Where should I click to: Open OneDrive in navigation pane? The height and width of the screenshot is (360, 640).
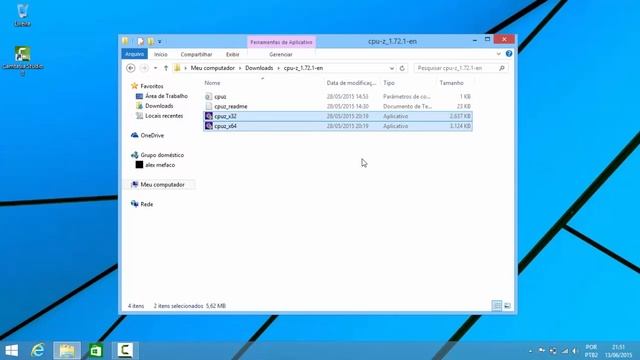pos(152,135)
